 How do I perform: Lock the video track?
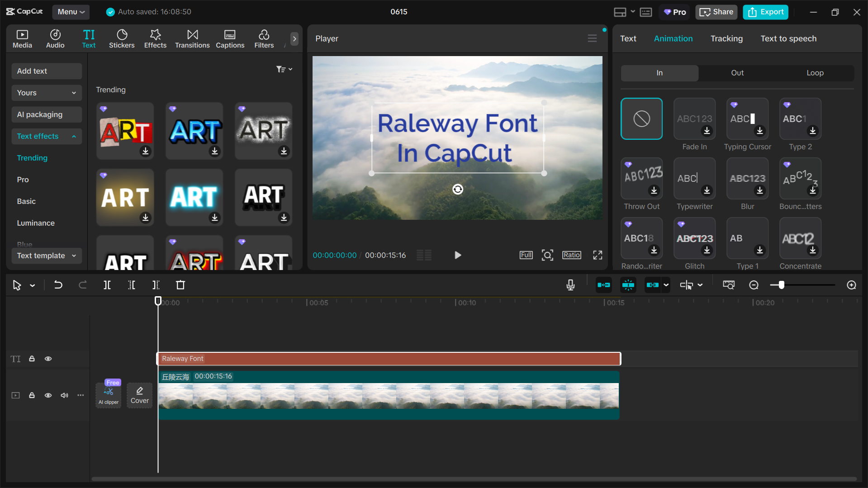pyautogui.click(x=32, y=395)
